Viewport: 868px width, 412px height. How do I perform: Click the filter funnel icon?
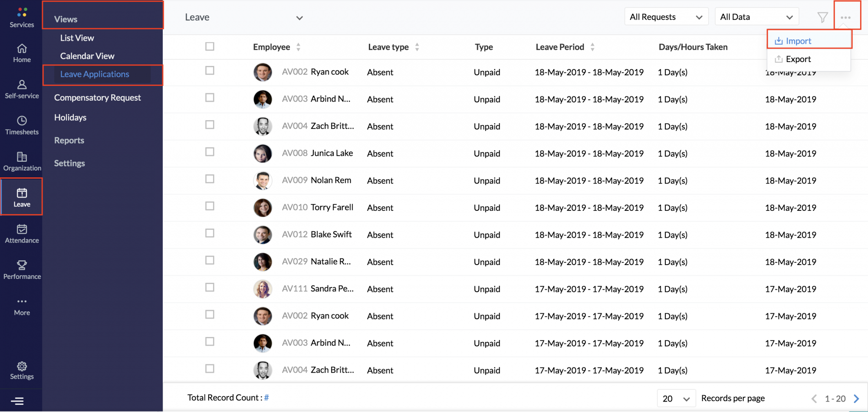coord(822,17)
